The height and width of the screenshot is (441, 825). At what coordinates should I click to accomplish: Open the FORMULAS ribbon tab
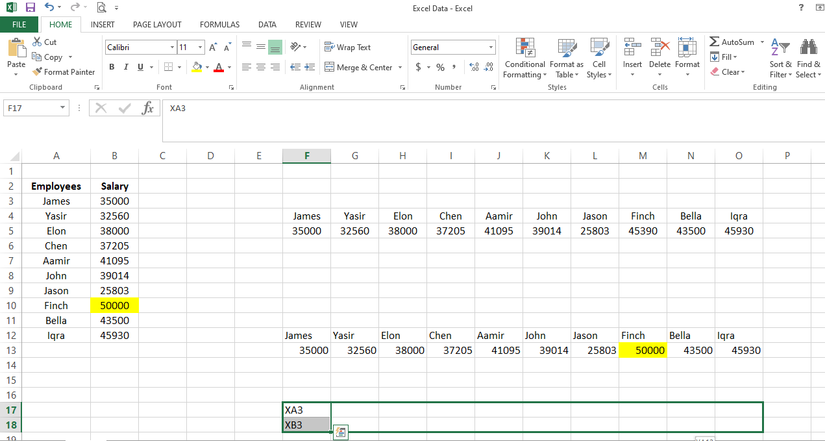click(219, 24)
